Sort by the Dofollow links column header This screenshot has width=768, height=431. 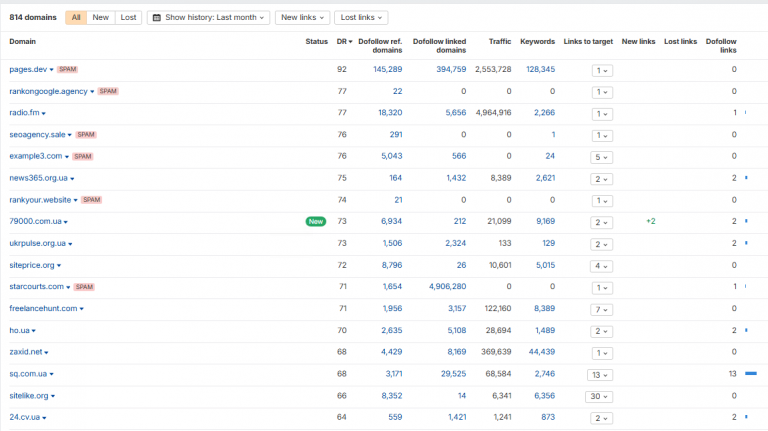click(721, 46)
